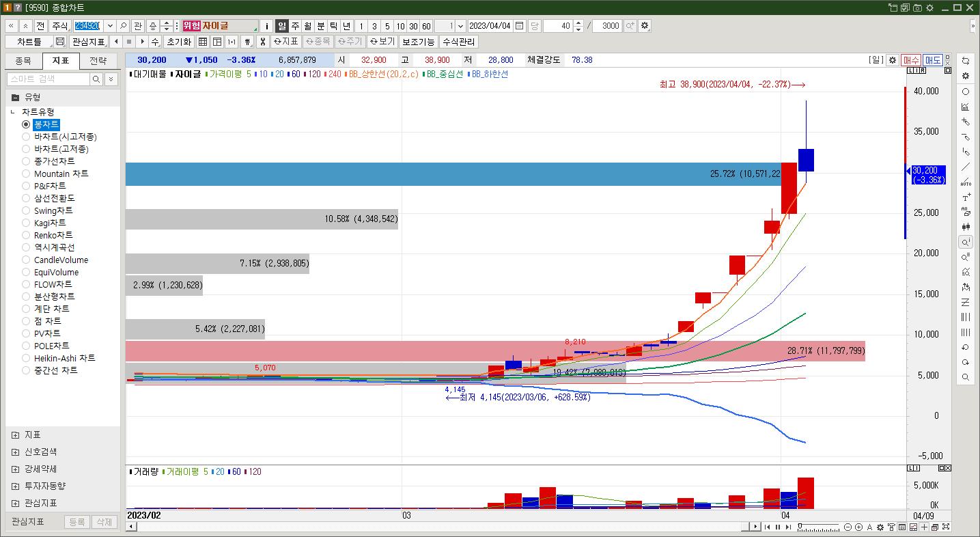Image resolution: width=980 pixels, height=537 pixels.
Task: Click the 1+1 chart compare icon
Action: 232,42
